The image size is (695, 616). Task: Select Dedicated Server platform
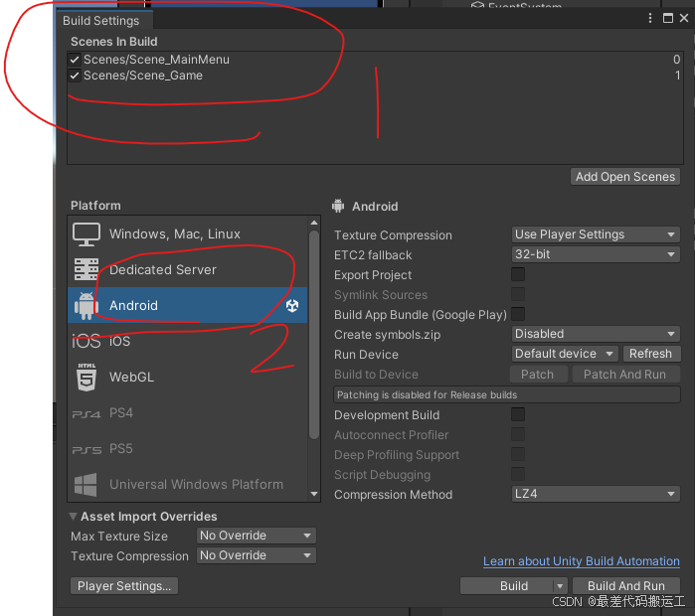tap(188, 269)
